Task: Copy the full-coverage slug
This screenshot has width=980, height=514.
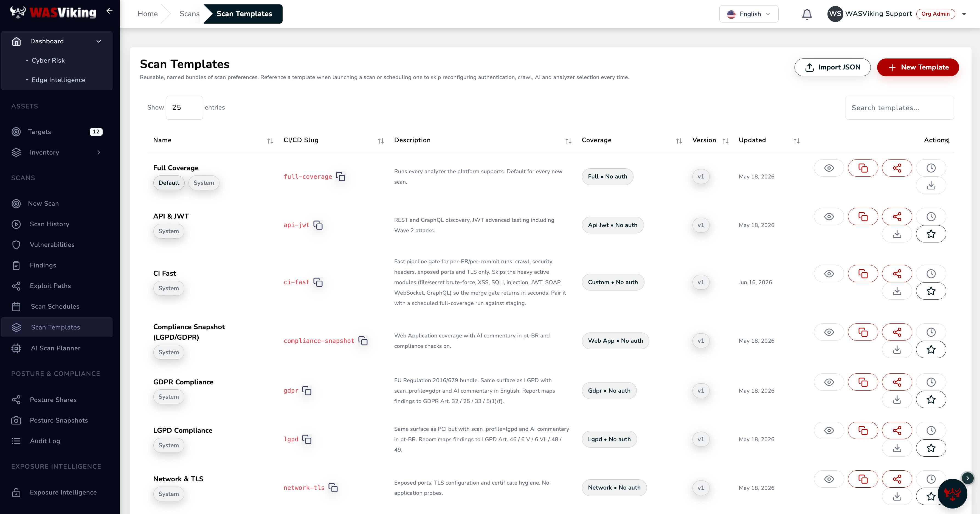Action: point(340,177)
